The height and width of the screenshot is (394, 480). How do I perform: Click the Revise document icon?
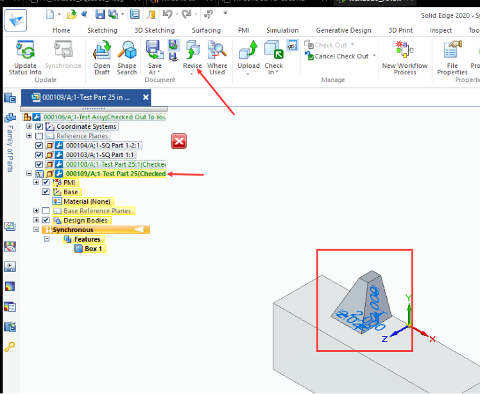point(192,50)
